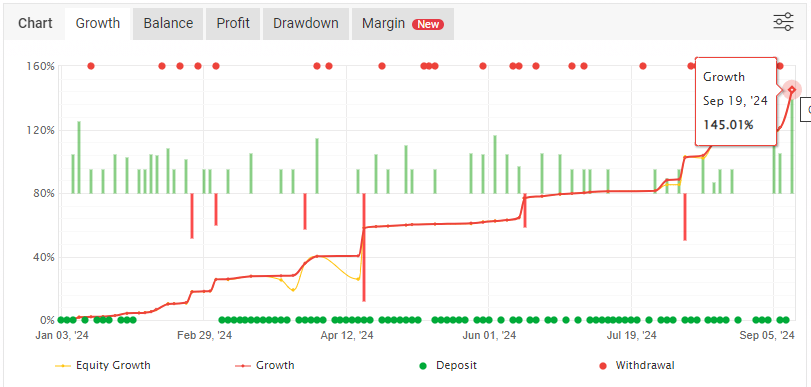Click the Sep 05, '24 axis label
811x387 pixels.
[767, 336]
